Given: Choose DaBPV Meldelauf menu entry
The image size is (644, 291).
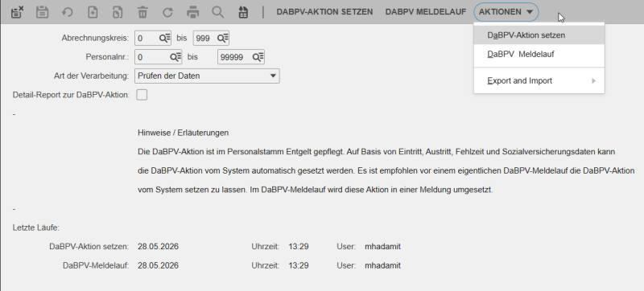Looking at the screenshot, I should [x=539, y=54].
